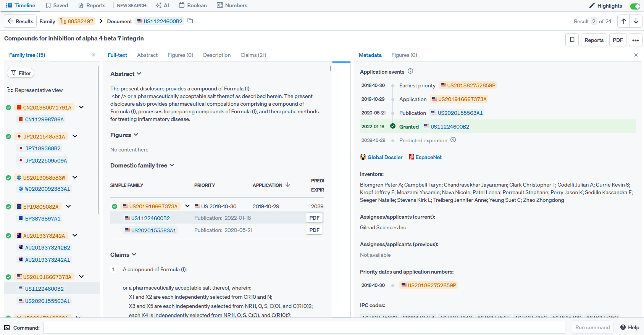
Task: Click the green check beside EP19805082A
Action: (x=8, y=207)
